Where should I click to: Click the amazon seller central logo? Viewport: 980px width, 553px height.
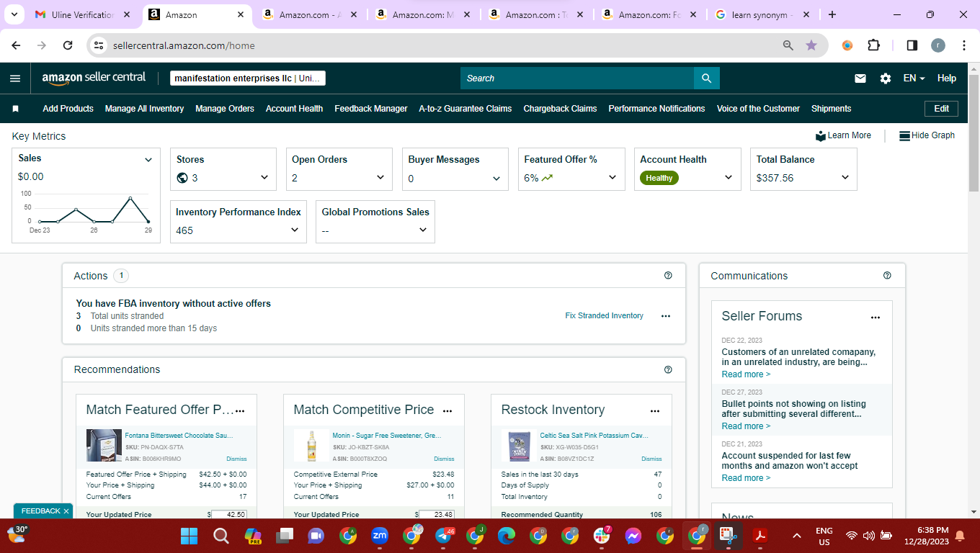tap(94, 78)
